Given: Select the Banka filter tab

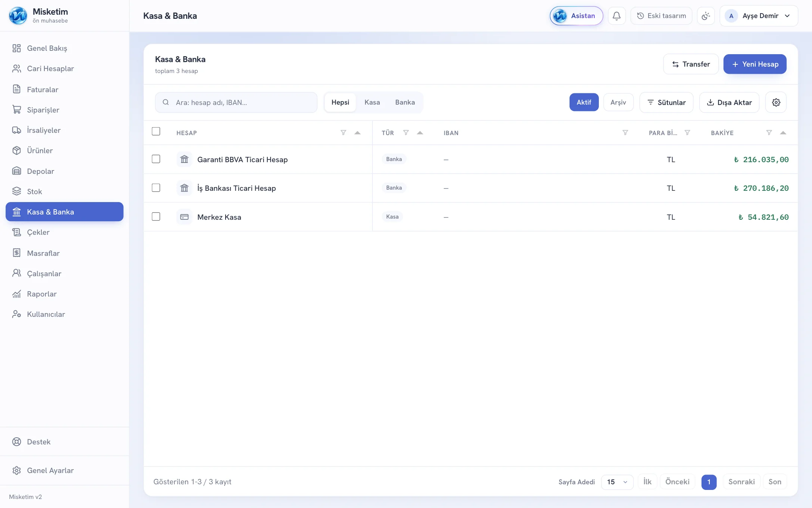Looking at the screenshot, I should click(405, 102).
